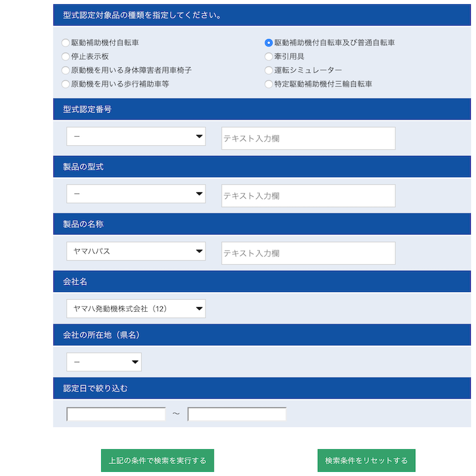Image resolution: width=476 pixels, height=476 pixels.
Task: Click the 認定日 start date field
Action: (116, 414)
